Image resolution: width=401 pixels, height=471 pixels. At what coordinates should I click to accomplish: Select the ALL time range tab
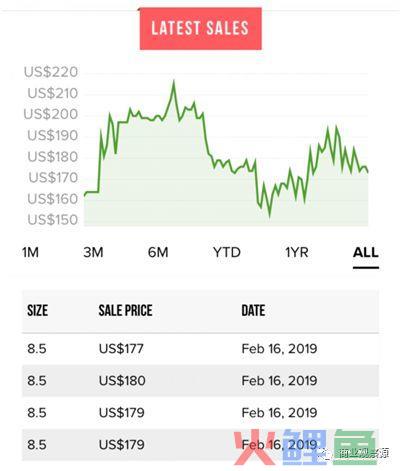(366, 252)
